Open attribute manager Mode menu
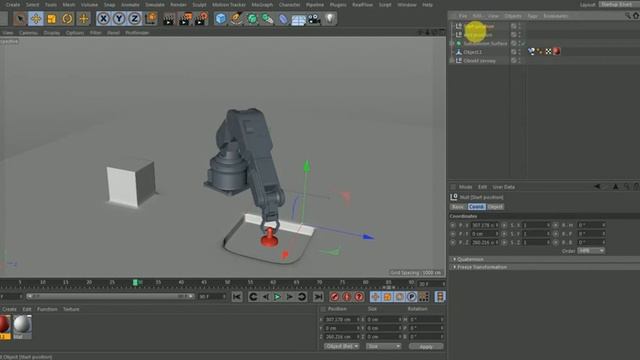The height and width of the screenshot is (360, 640). click(465, 187)
